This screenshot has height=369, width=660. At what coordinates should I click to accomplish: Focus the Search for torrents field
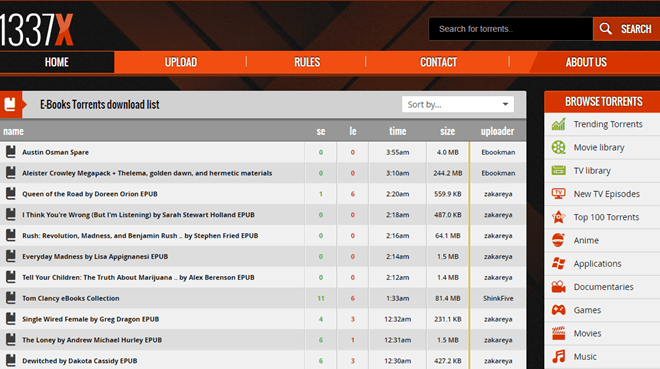tap(511, 29)
